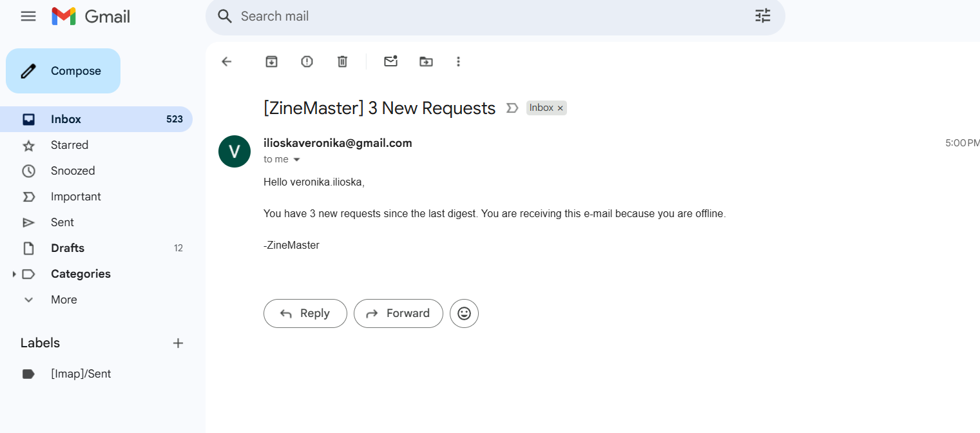Image resolution: width=980 pixels, height=433 pixels.
Task: Click the Forward button
Action: pos(398,313)
